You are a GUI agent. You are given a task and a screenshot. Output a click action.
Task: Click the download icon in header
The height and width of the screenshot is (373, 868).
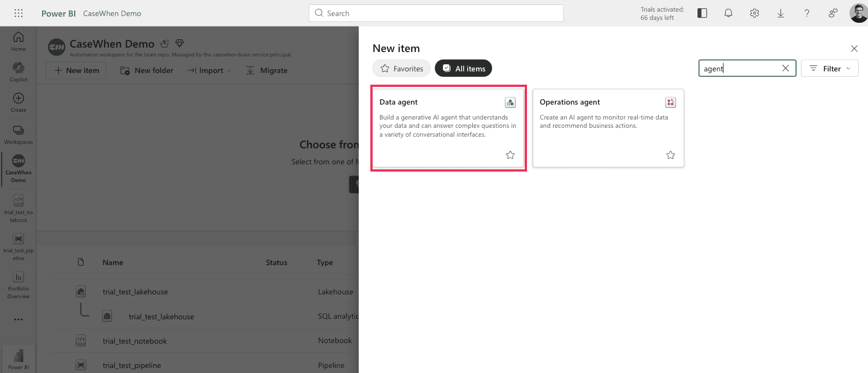[781, 13]
